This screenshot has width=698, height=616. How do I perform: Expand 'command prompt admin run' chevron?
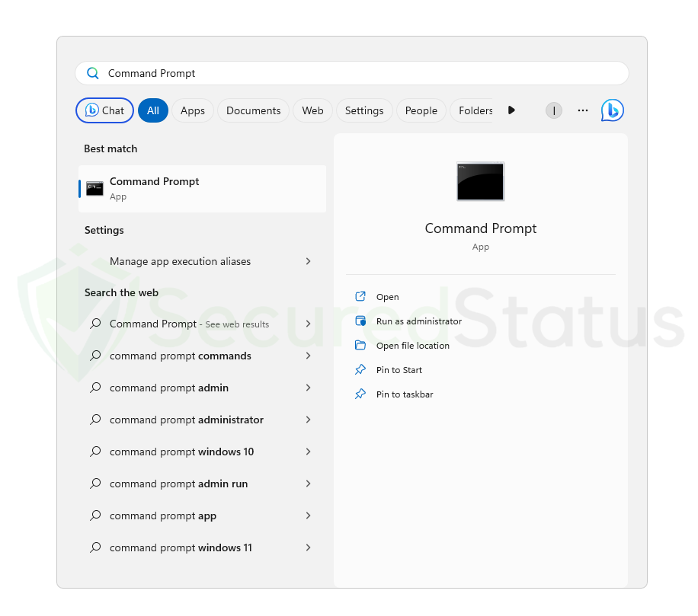click(308, 484)
